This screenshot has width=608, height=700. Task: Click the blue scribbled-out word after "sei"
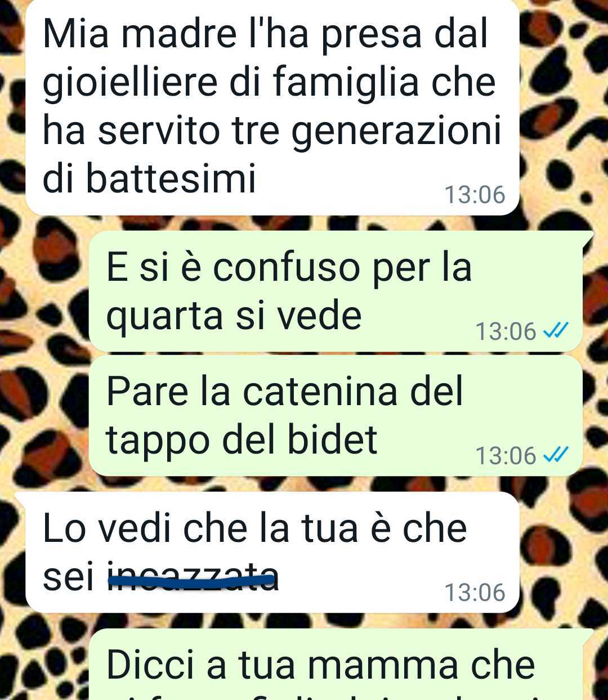(x=193, y=577)
